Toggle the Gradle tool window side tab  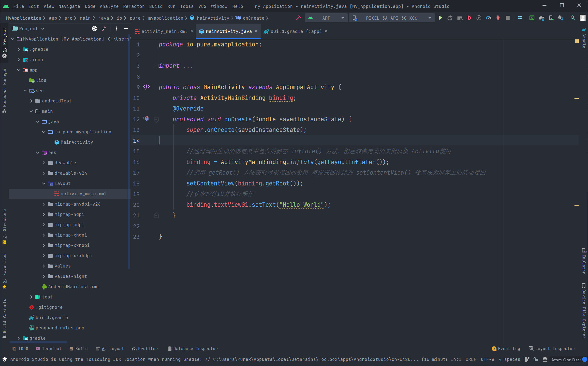click(584, 39)
